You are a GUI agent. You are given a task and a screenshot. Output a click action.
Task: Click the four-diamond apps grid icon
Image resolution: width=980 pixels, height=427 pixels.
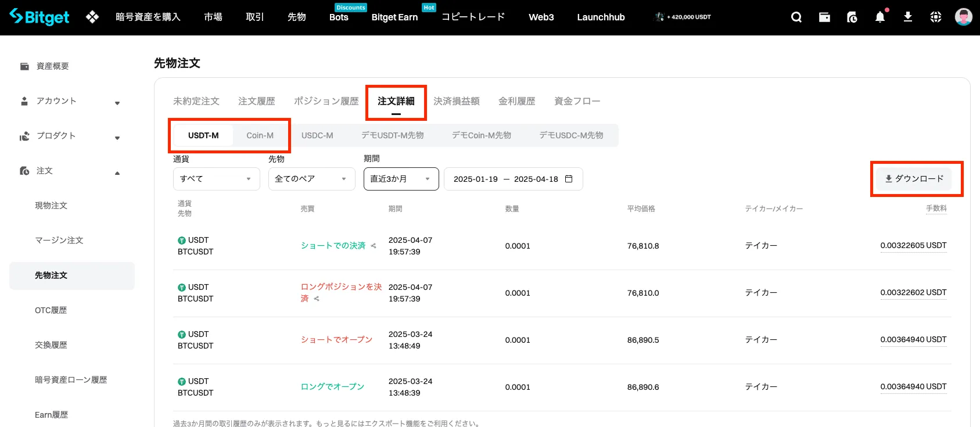92,17
